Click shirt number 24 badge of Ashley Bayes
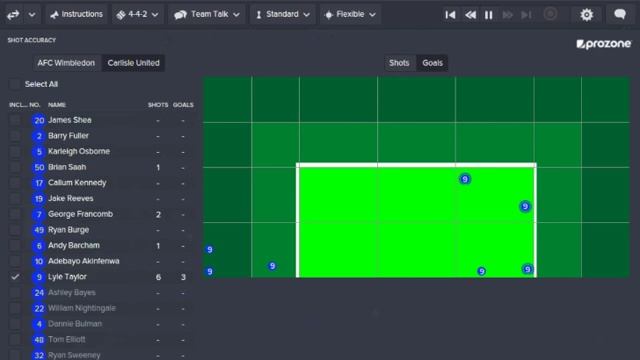 (39, 293)
